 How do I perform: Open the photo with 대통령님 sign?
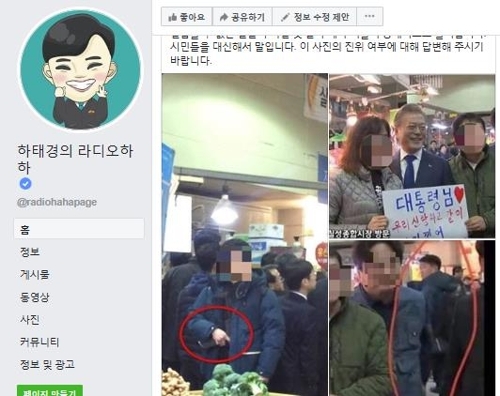412,156
